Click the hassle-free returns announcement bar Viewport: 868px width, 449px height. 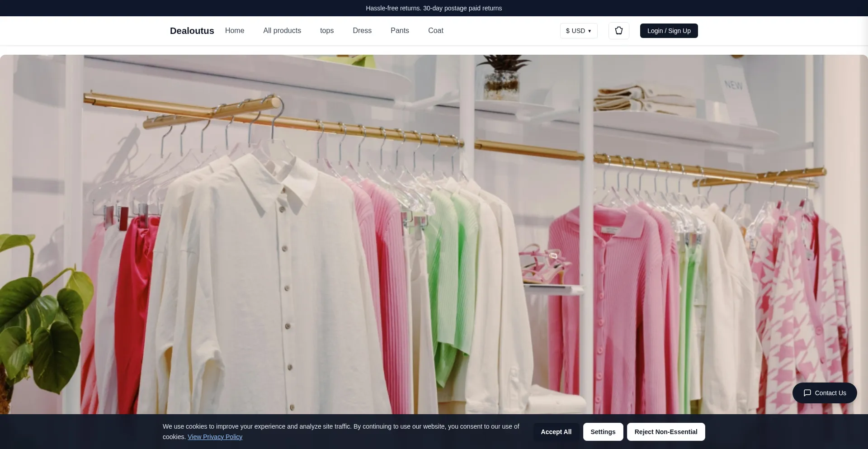pos(434,8)
